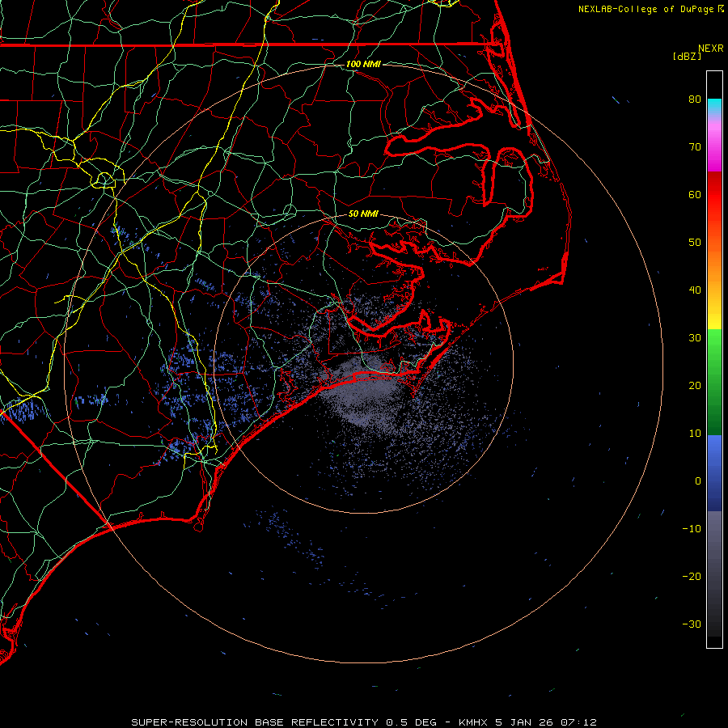Click the 40 value on the dBZ scale
This screenshot has height=728, width=728.
click(x=695, y=290)
